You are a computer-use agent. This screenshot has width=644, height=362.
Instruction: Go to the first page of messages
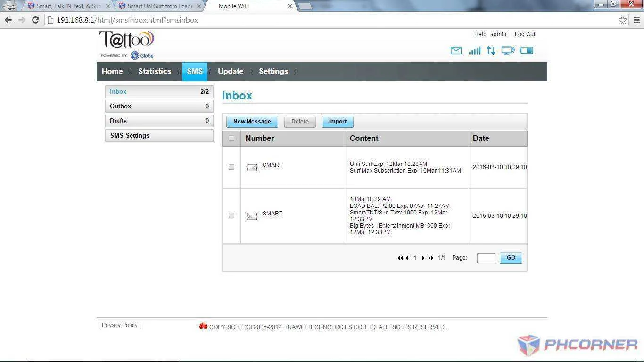pyautogui.click(x=400, y=258)
